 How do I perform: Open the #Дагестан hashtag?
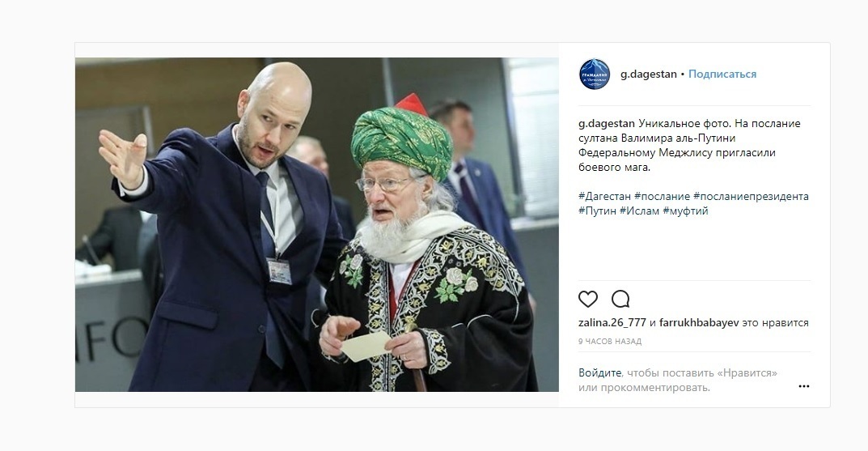[x=604, y=196]
